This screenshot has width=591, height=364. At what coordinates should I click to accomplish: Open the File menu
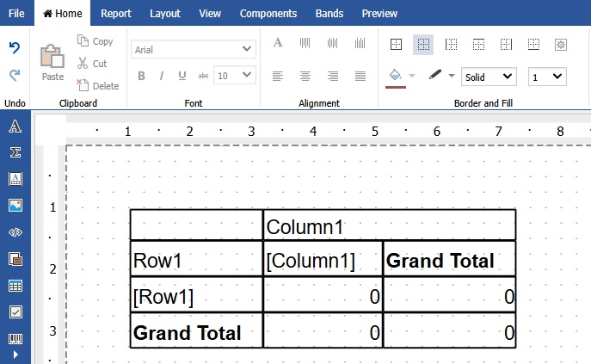(x=16, y=13)
